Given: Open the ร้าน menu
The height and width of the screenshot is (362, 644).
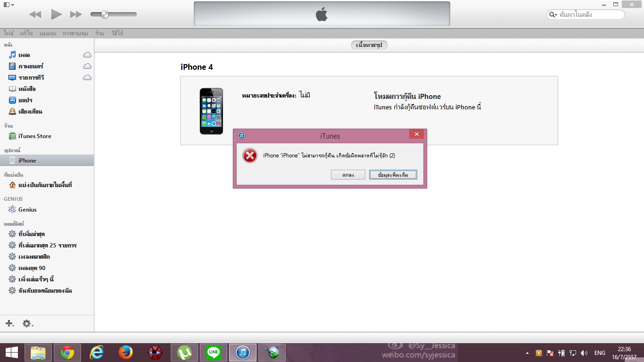Looking at the screenshot, I should pyautogui.click(x=99, y=33).
